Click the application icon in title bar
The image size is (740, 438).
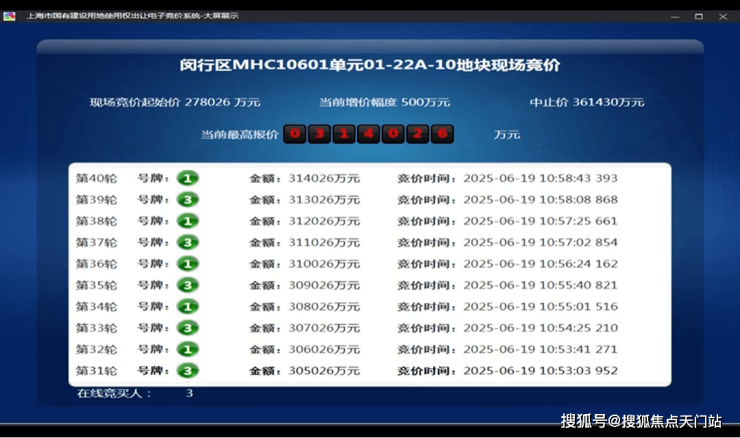click(9, 16)
